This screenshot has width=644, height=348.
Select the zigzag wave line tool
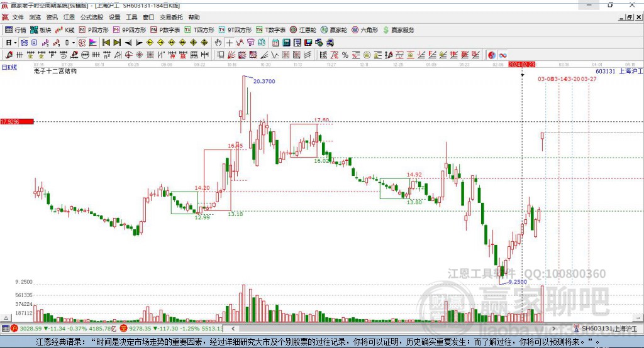point(275,55)
